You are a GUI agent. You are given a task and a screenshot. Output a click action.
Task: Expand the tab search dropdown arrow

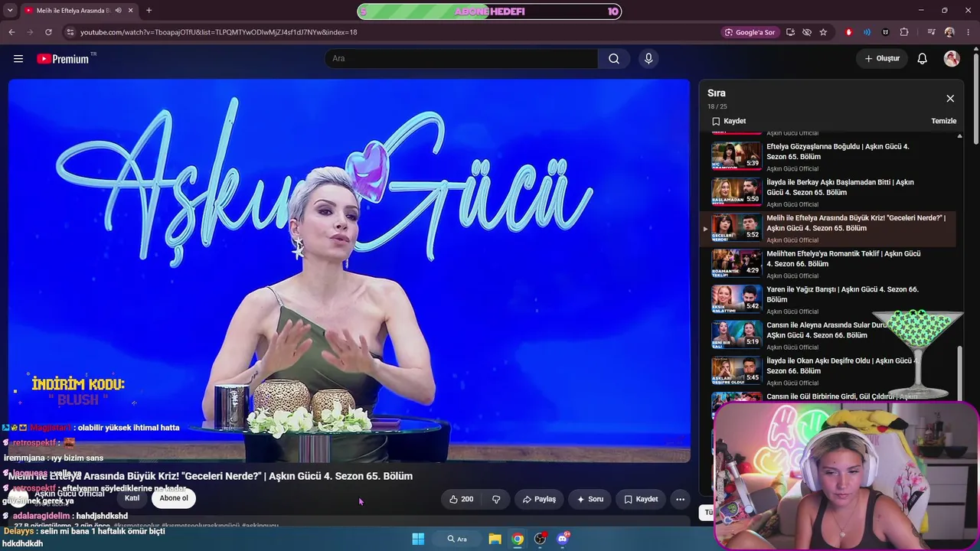tap(10, 11)
